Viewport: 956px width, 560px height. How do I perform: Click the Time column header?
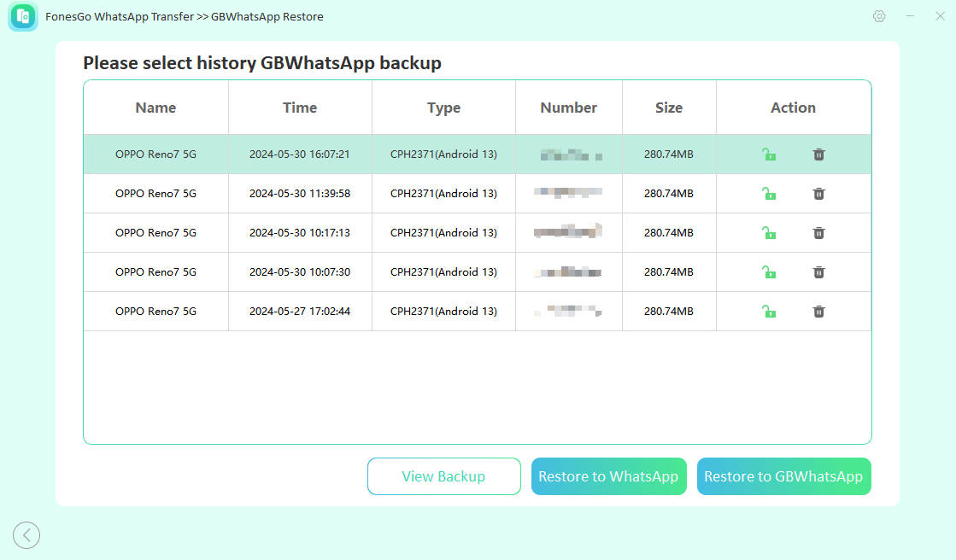300,108
